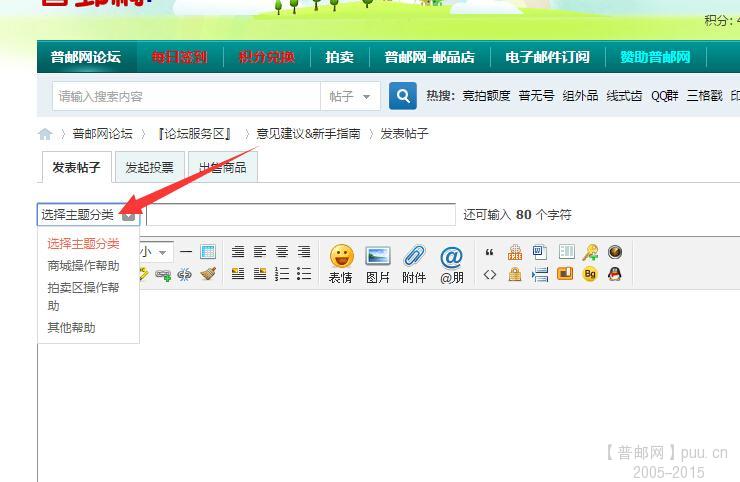This screenshot has width=740, height=482.
Task: Open 普邮网论坛 breadcrumb link
Action: click(x=102, y=134)
